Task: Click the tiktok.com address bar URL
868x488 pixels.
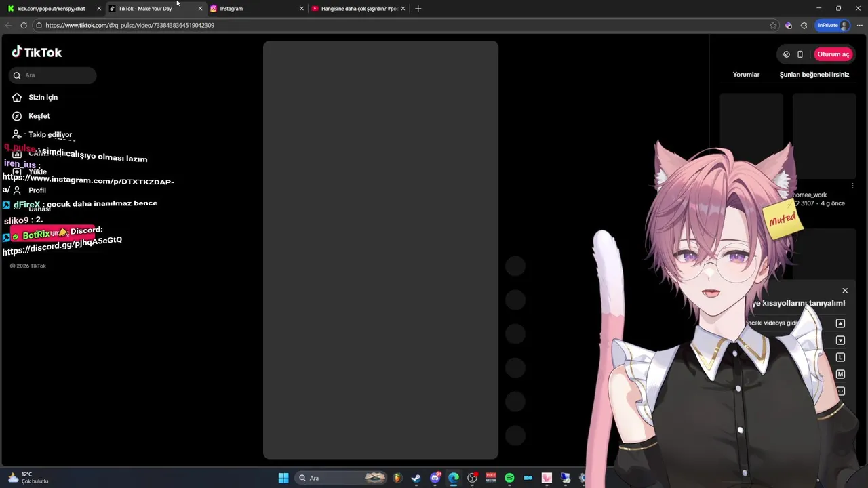Action: (130, 25)
